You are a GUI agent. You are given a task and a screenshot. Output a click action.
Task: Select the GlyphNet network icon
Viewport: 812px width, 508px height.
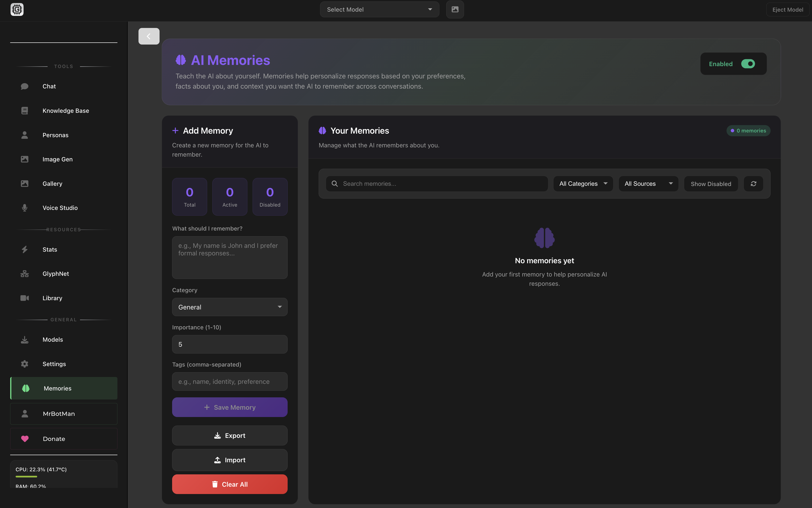click(25, 273)
